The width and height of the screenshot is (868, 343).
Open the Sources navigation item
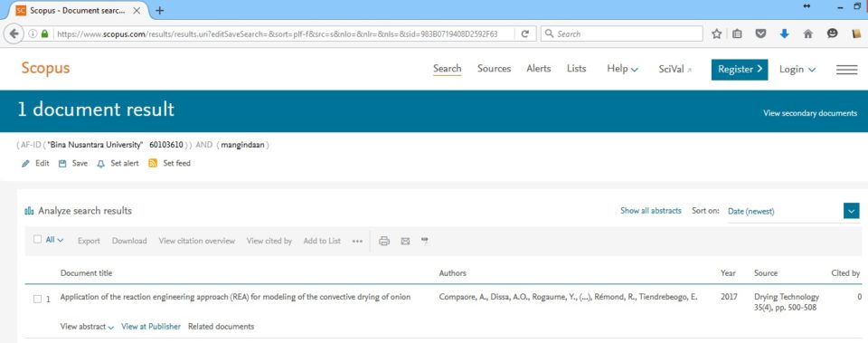[495, 69]
